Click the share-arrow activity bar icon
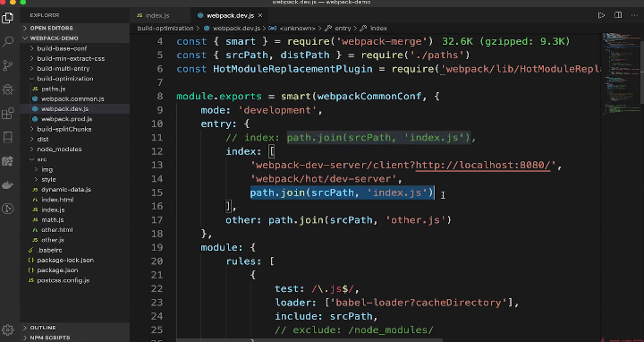The image size is (644, 342). coord(8,161)
